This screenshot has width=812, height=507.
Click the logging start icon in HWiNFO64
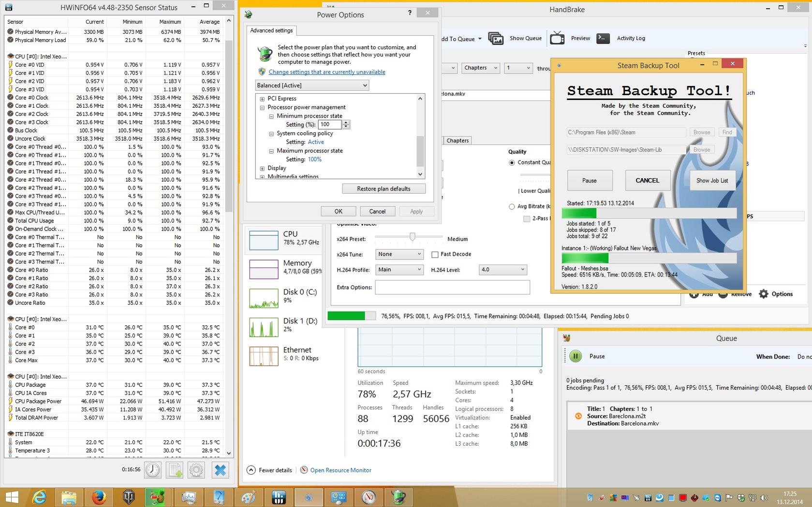(175, 470)
